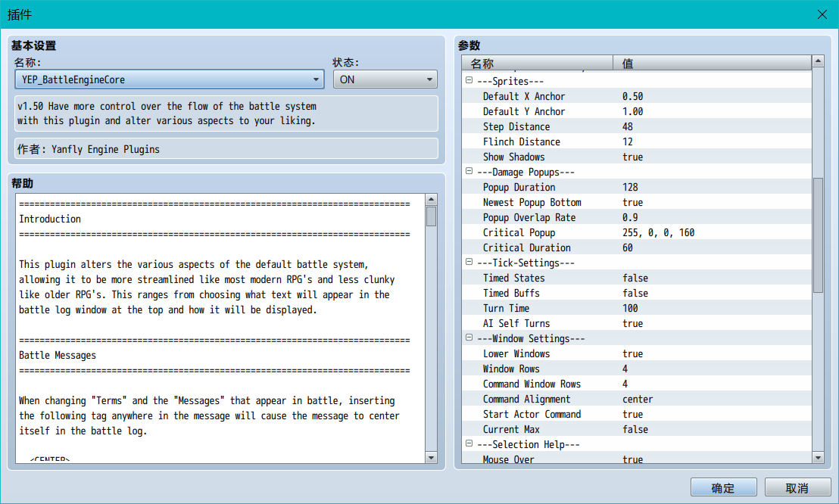Viewport: 839px width, 504px height.
Task: Select the Flinch Distance parameter
Action: point(637,142)
